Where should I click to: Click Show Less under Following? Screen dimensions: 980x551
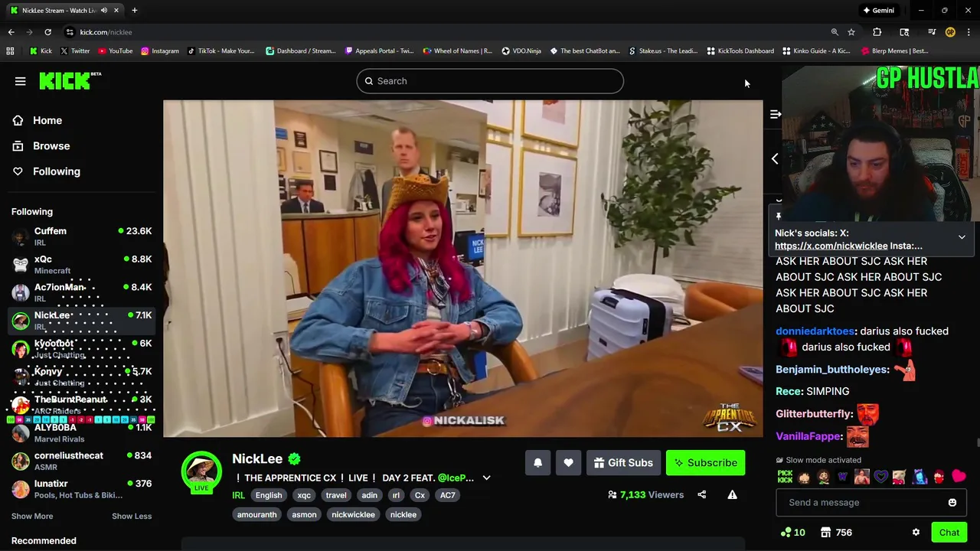pyautogui.click(x=132, y=516)
